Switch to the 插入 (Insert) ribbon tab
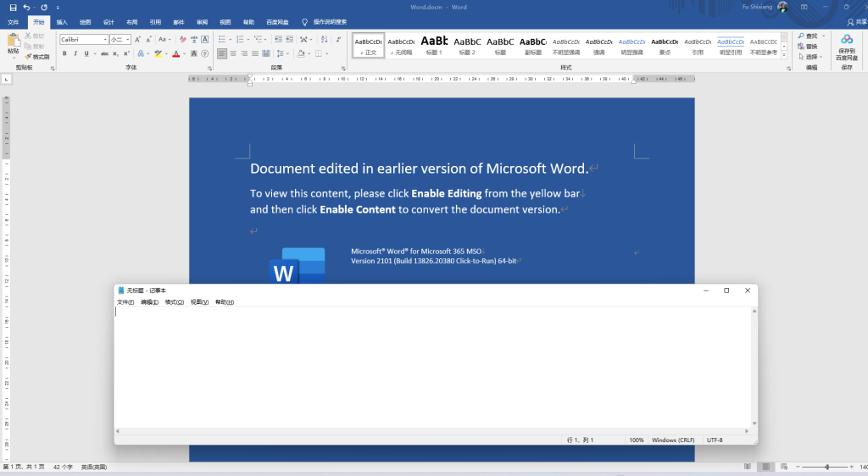This screenshot has width=868, height=476. click(62, 22)
